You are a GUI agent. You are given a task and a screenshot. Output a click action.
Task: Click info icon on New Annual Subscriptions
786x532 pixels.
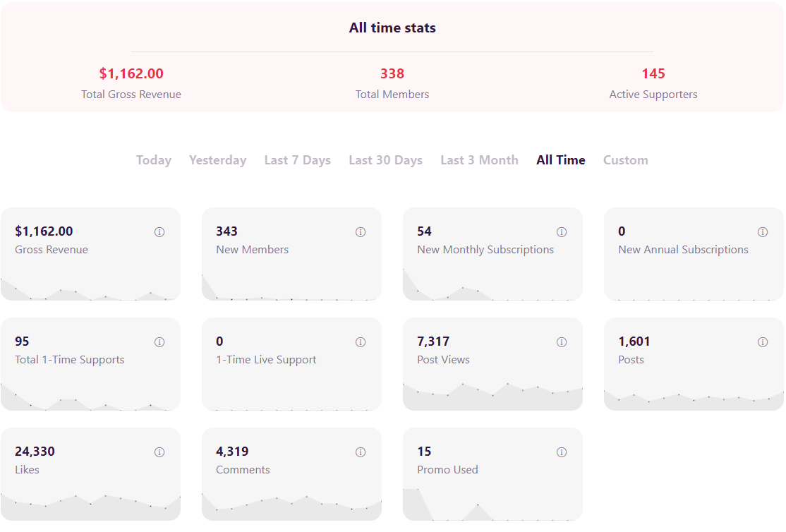(x=763, y=232)
